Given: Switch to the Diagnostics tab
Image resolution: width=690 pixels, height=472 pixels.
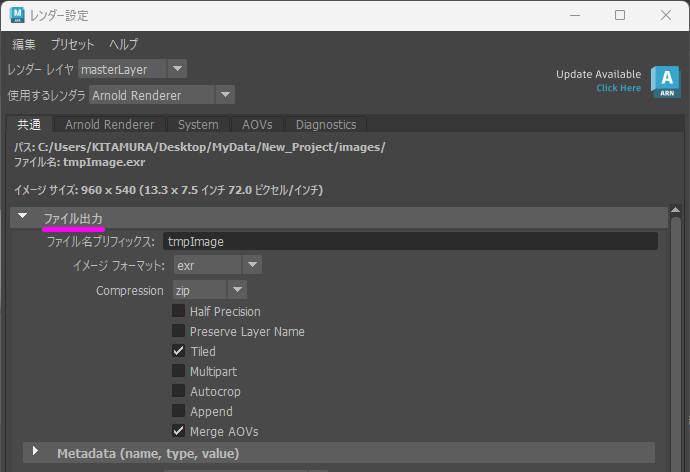Looking at the screenshot, I should click(326, 124).
